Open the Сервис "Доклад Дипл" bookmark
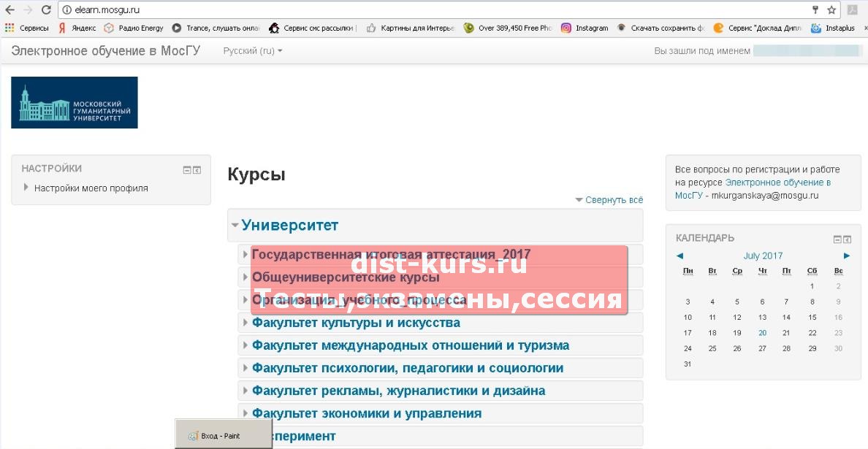Image resolution: width=868 pixels, height=449 pixels. (x=758, y=28)
